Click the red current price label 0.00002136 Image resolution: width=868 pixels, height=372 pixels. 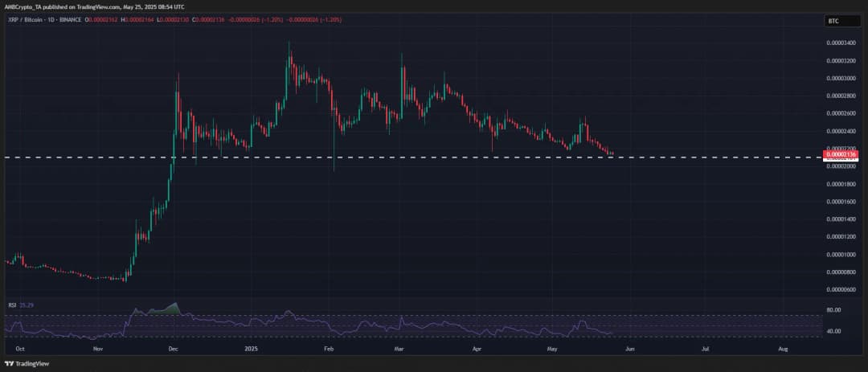843,153
